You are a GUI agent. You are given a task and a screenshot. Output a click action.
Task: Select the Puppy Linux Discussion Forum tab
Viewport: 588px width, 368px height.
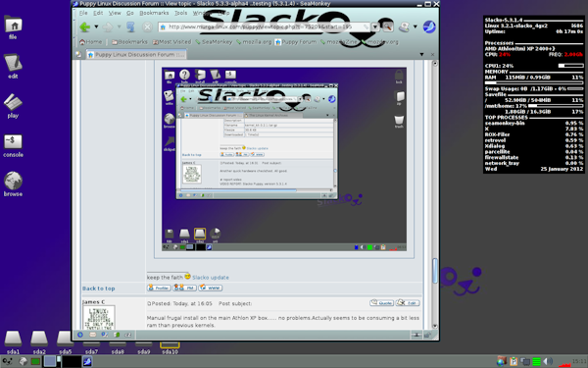(x=136, y=54)
